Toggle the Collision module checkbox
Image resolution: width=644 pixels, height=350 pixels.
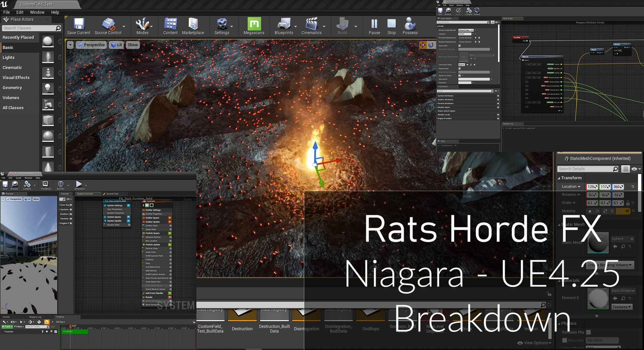point(170,259)
